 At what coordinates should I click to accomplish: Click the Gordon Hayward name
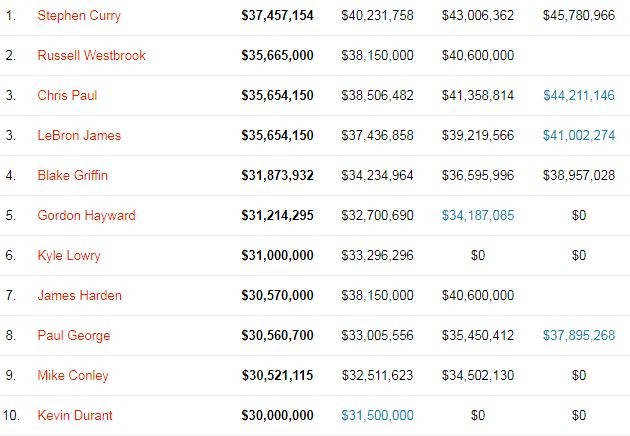click(x=86, y=216)
